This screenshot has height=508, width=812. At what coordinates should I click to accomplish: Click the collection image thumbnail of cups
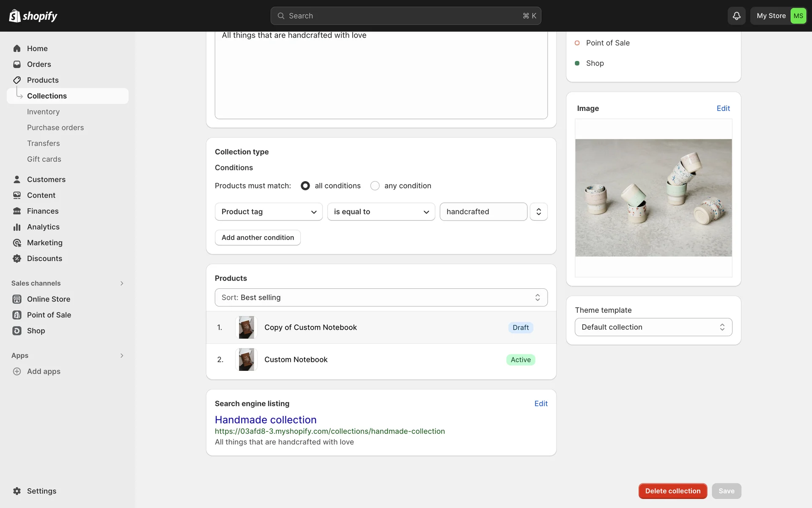653,198
